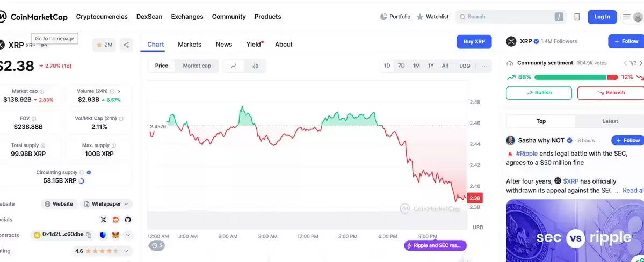Open Cryptocurrencies nav menu
Viewport: 644px width, 262px height.
[102, 17]
